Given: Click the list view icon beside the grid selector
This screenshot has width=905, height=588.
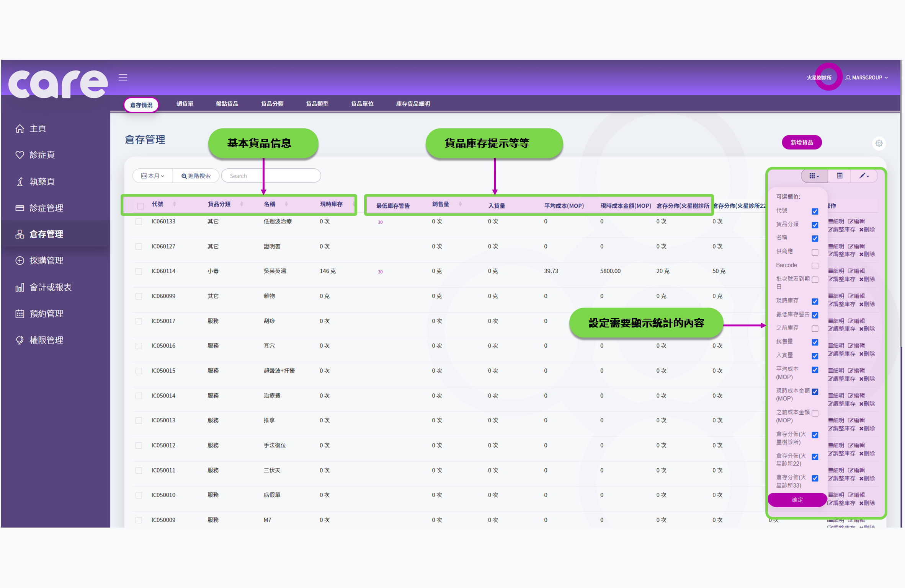Looking at the screenshot, I should 839,176.
